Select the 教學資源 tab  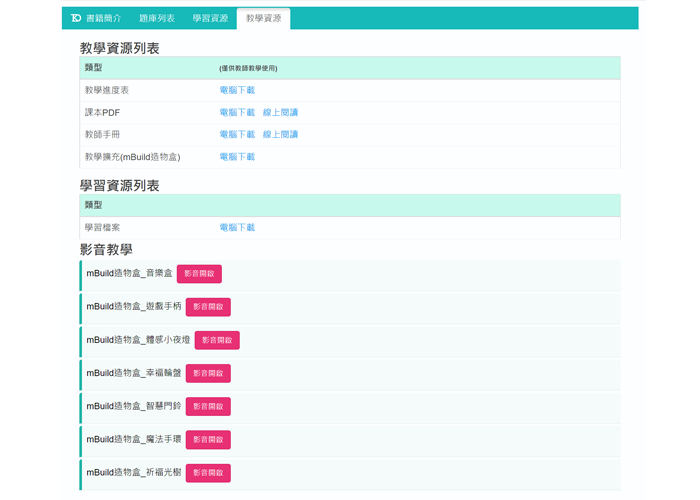(264, 18)
